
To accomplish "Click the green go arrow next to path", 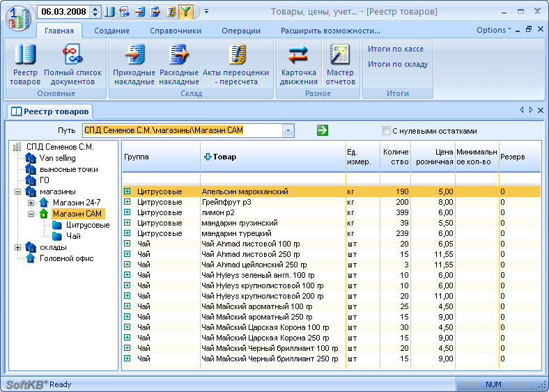I will (322, 130).
